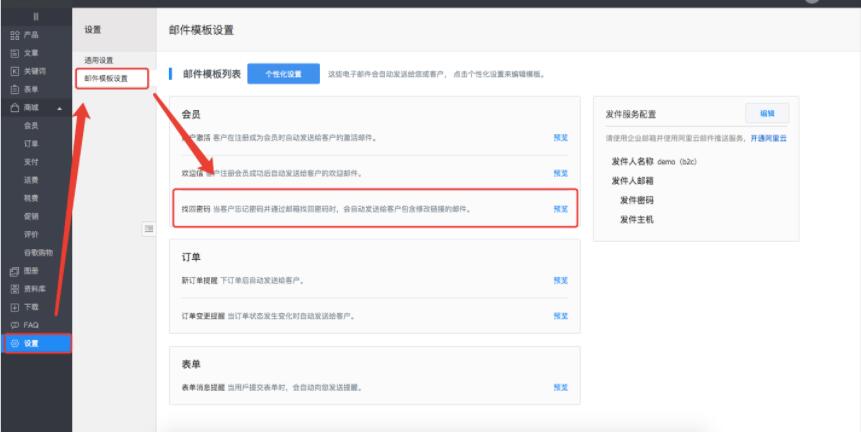
Task: Open 会员 under the 商城 menu
Action: point(32,126)
